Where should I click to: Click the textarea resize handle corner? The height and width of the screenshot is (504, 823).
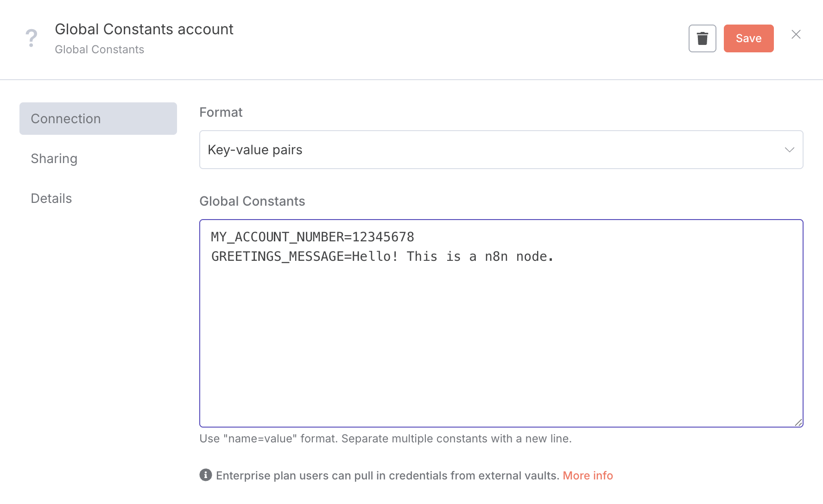798,422
